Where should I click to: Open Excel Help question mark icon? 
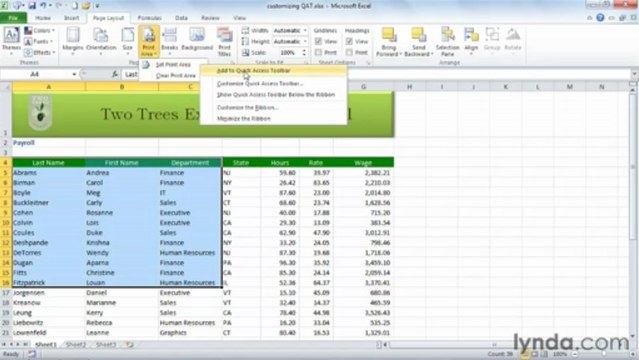(x=600, y=18)
